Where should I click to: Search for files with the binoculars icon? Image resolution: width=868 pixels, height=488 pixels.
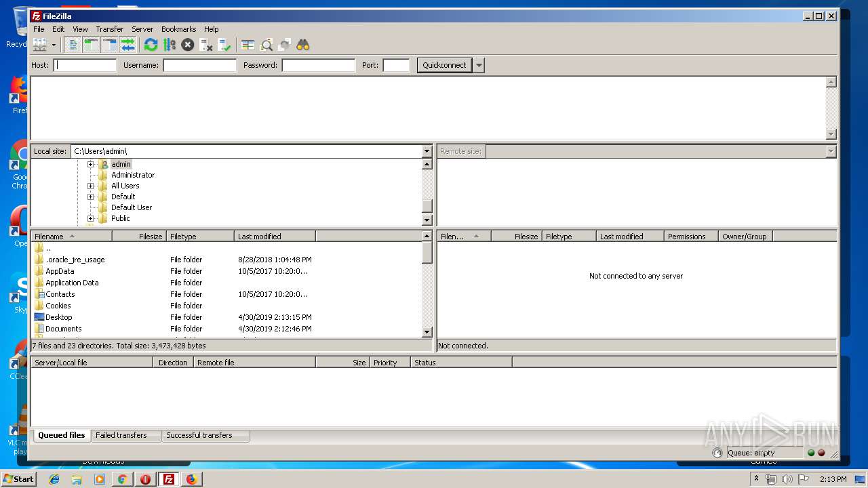point(303,45)
